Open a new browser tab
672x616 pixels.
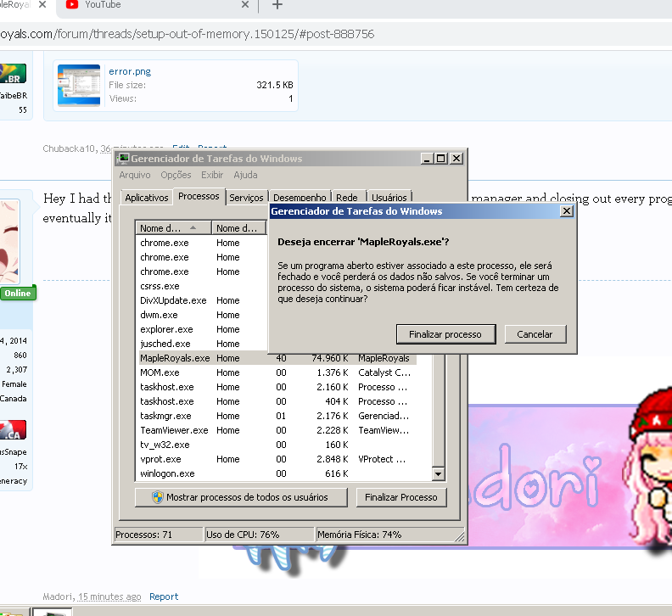[277, 5]
